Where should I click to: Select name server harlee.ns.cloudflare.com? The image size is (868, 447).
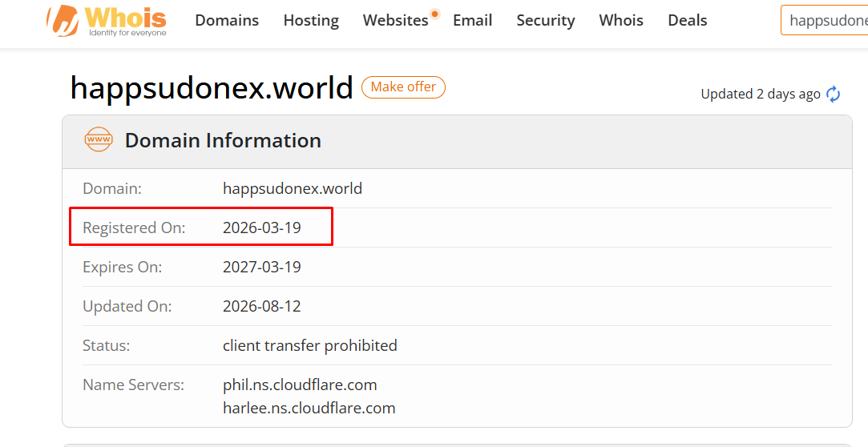pyautogui.click(x=309, y=409)
